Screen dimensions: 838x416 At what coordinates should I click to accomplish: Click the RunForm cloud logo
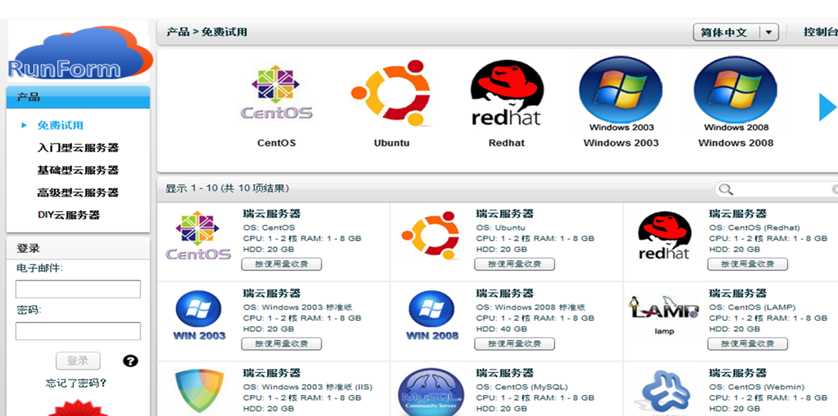(80, 52)
